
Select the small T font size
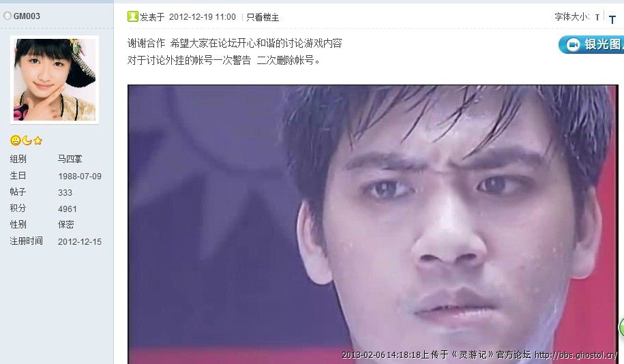597,17
